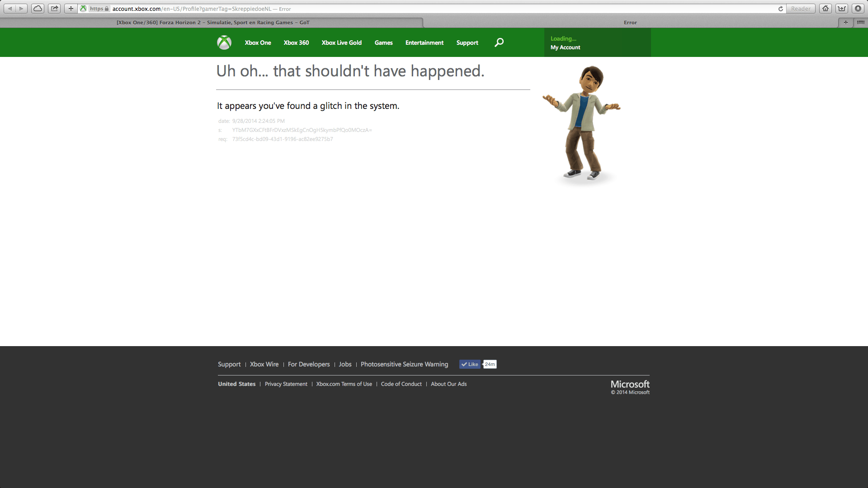The height and width of the screenshot is (488, 868).
Task: Open the Privacy Statement link
Action: coord(286,384)
